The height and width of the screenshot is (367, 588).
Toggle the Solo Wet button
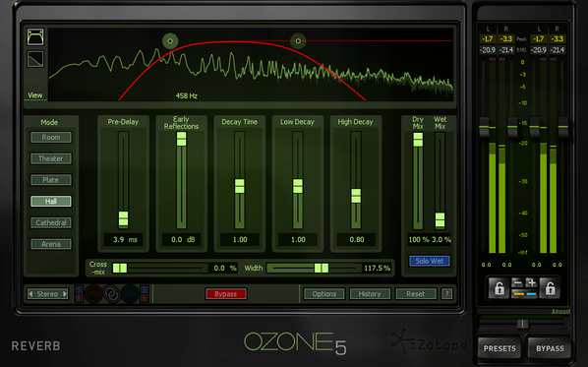click(430, 261)
